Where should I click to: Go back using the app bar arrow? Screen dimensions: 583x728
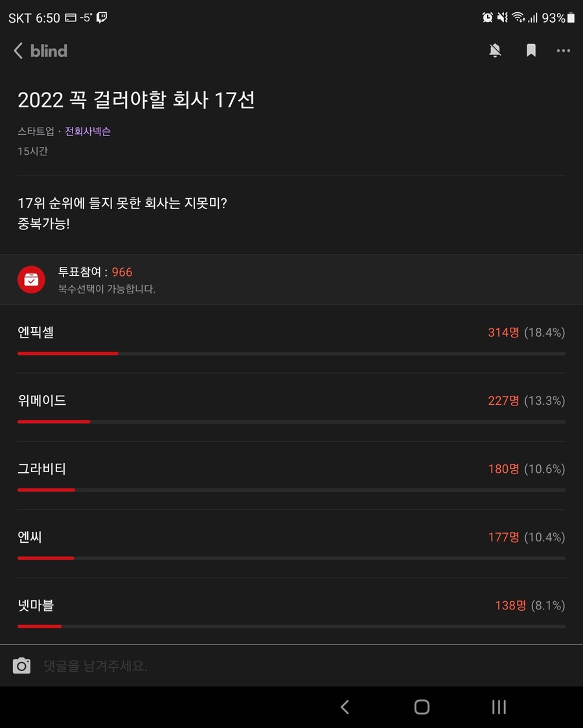pos(17,50)
